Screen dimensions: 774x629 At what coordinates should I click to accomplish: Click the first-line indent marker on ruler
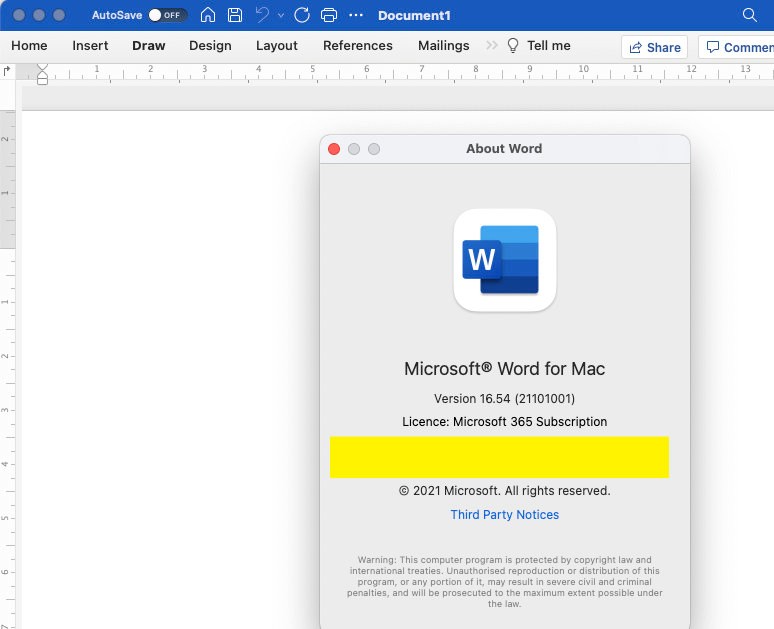tap(42, 67)
